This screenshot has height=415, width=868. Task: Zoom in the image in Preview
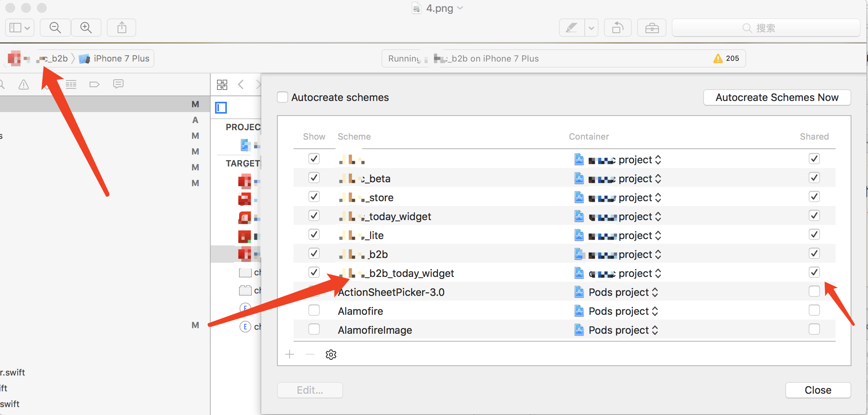click(86, 28)
